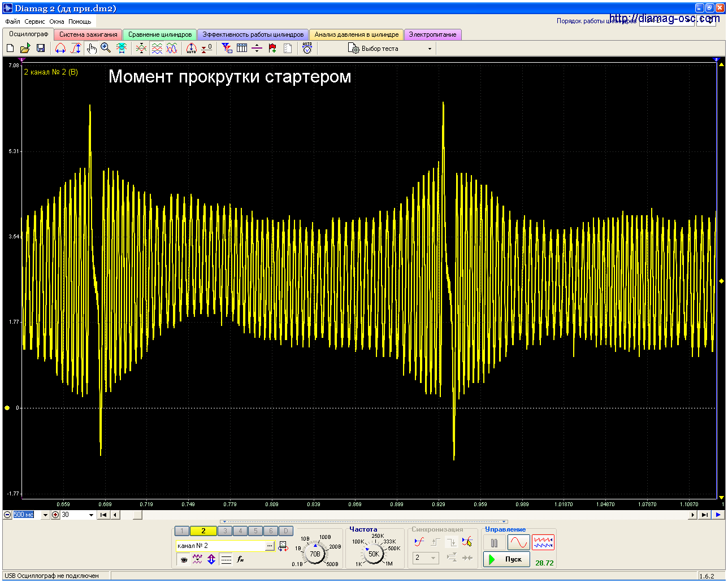Click the AUTO voltmeter toolbar icon
This screenshot has width=728, height=583.
(x=307, y=49)
